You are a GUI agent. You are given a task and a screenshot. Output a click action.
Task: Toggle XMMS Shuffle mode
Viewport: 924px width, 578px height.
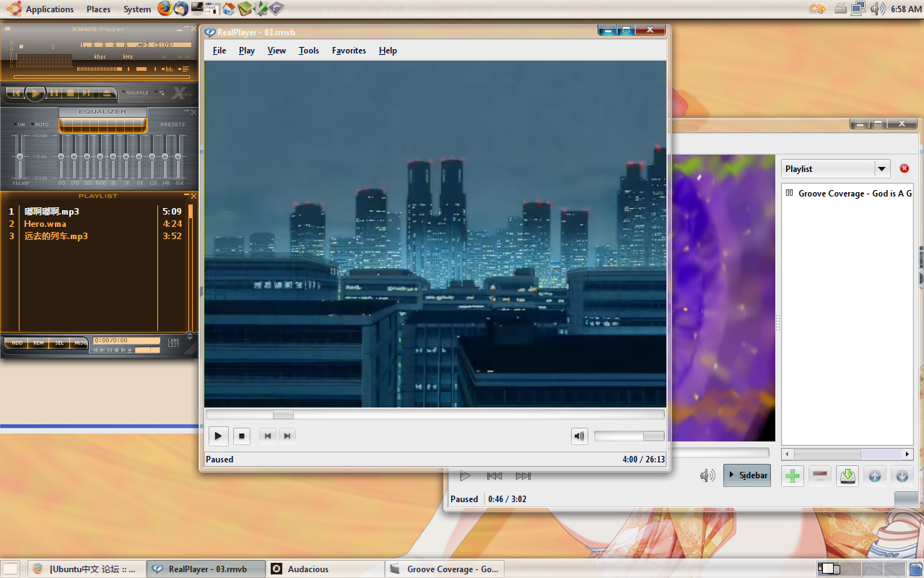135,92
